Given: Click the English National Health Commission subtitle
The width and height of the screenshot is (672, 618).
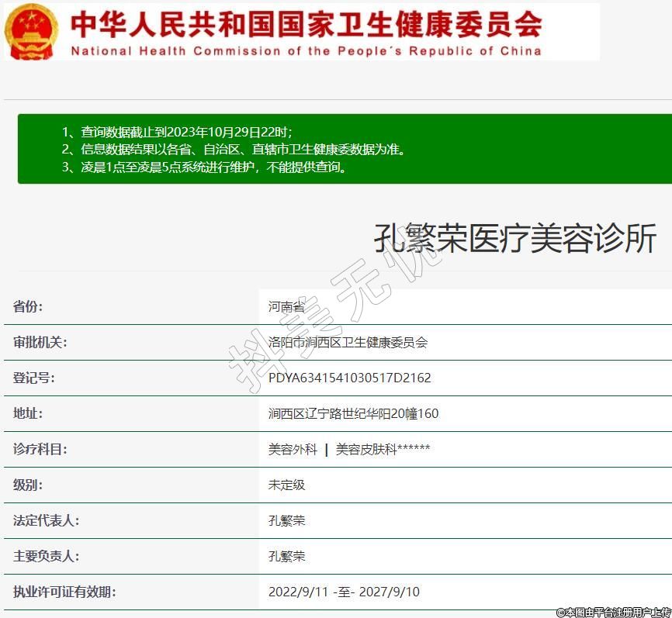Looking at the screenshot, I should 306,51.
